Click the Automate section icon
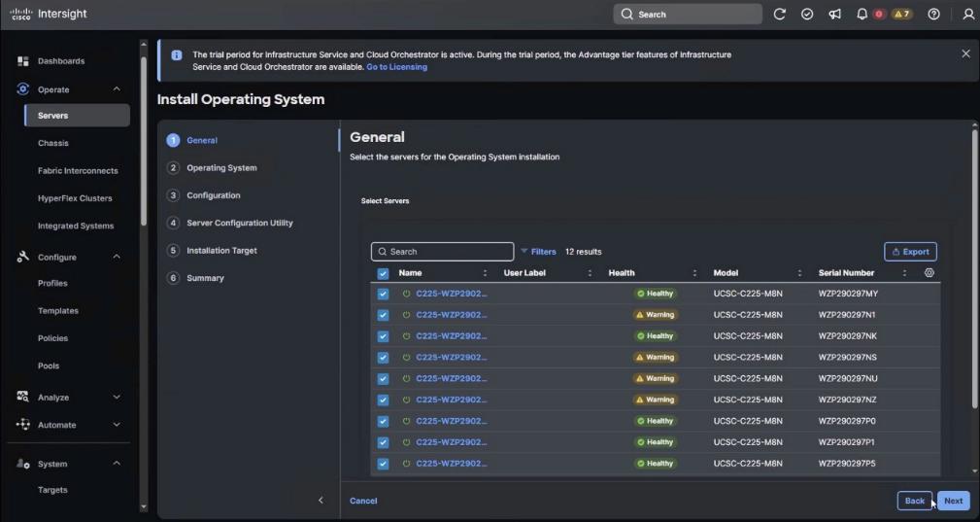 [23, 425]
